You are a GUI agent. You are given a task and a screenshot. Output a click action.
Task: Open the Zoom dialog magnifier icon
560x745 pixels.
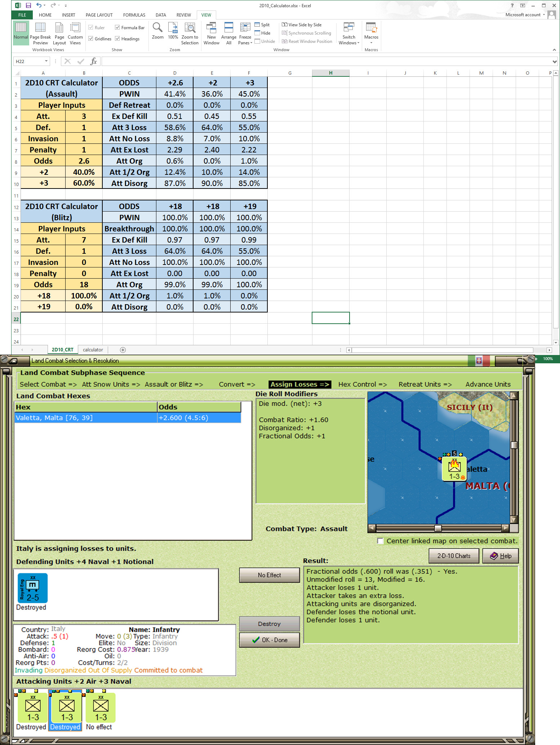[x=157, y=28]
